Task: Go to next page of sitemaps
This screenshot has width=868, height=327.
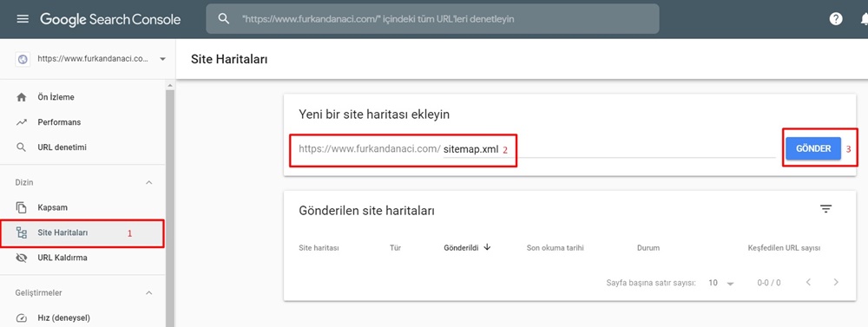Action: coord(836,282)
